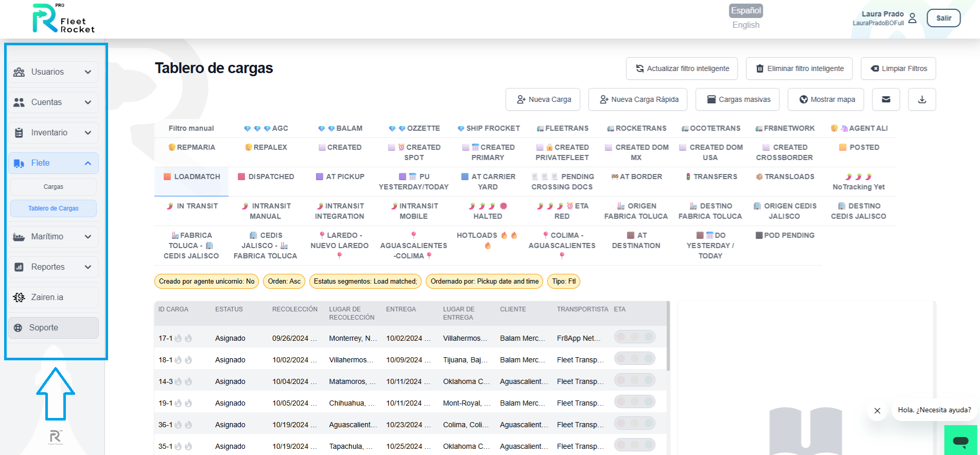Click the Orden: Asc filter chip
The image size is (980, 455).
coord(284,282)
